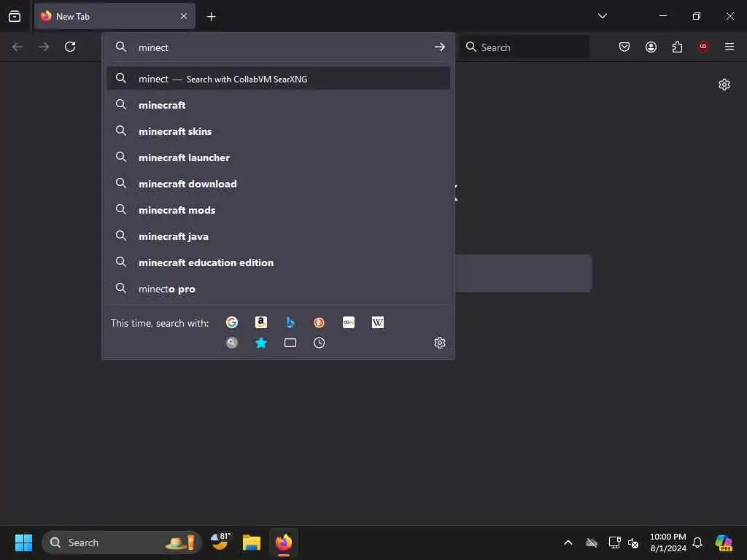Search with Bing icon
Image resolution: width=747 pixels, height=560 pixels.
click(290, 322)
